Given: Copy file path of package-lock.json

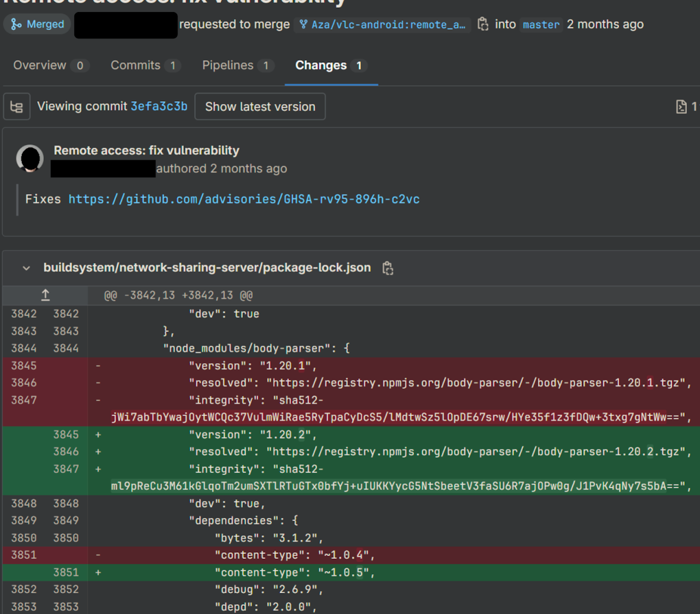Looking at the screenshot, I should (388, 268).
